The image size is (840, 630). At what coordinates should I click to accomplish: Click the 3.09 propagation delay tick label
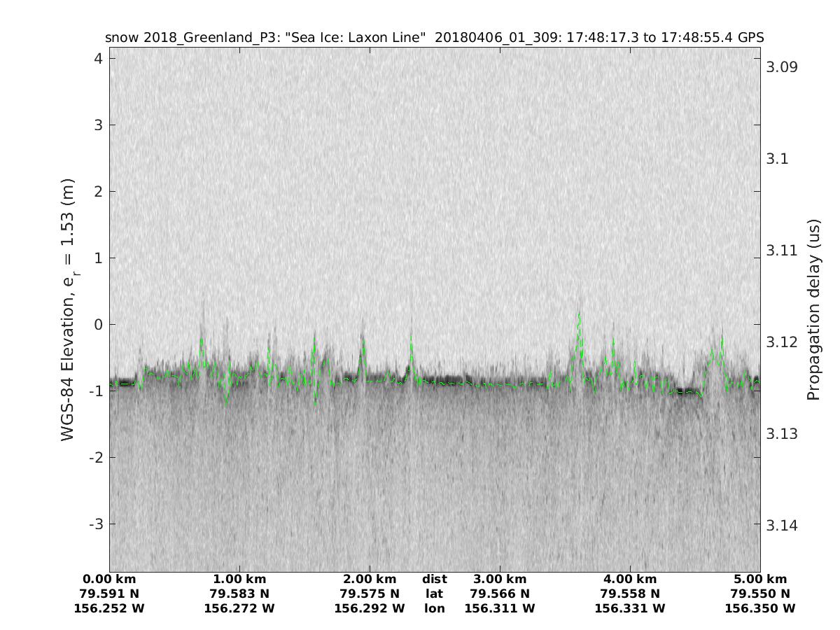pos(782,67)
